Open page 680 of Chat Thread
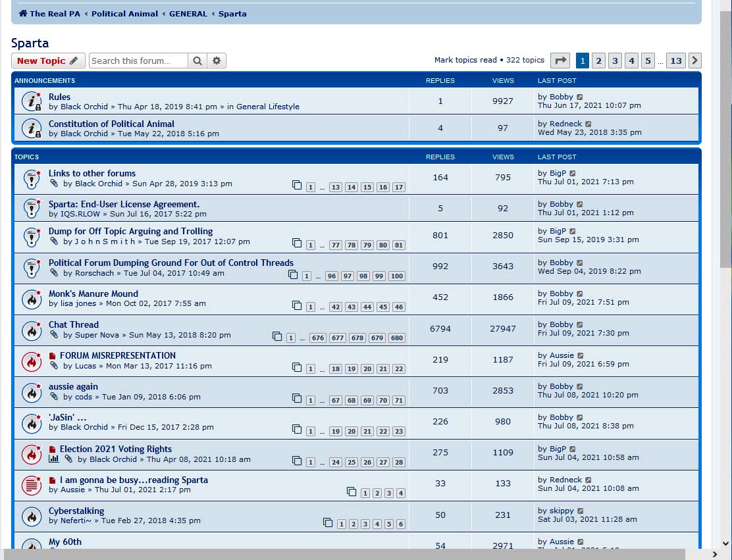Viewport: 732px width, 560px height. (396, 338)
